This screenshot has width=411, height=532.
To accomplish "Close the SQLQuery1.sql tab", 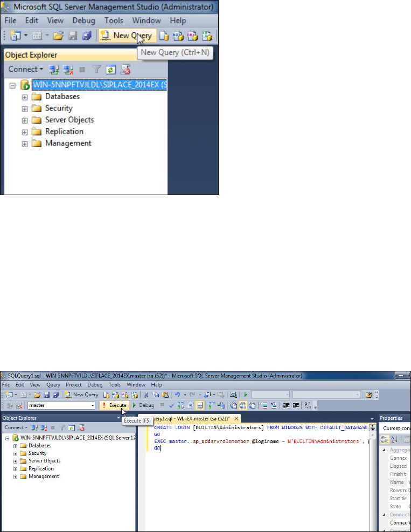I will (x=236, y=418).
